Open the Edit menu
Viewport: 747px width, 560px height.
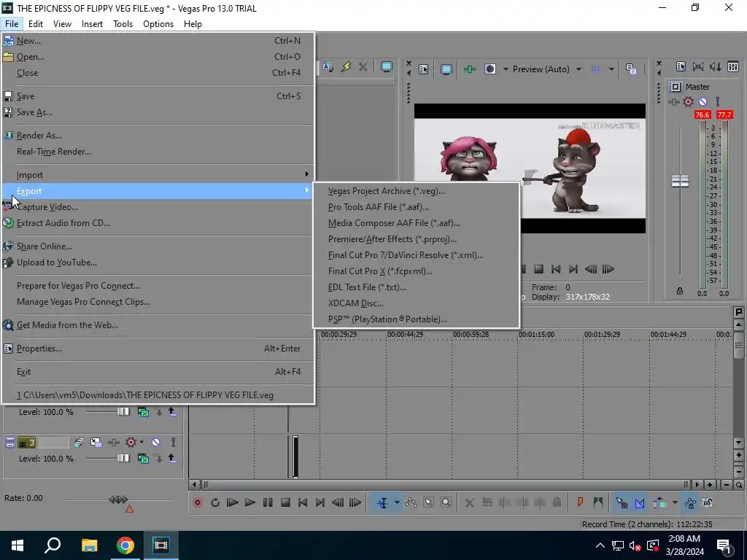click(x=36, y=24)
